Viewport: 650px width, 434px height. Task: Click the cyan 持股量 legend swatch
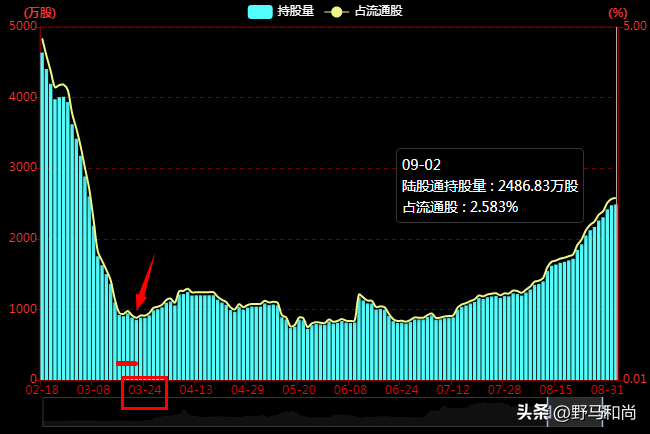pos(260,12)
